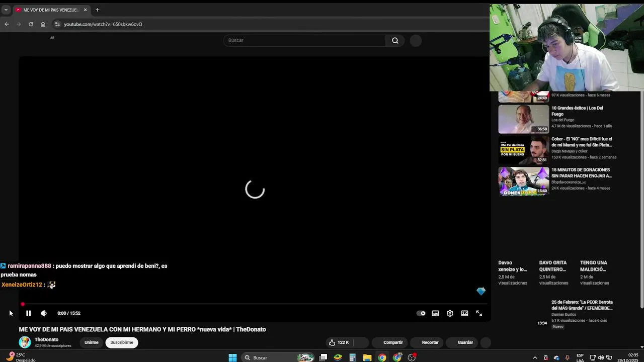Open the Windows Start menu
Viewport: 644px width, 362px height.
tap(232, 357)
